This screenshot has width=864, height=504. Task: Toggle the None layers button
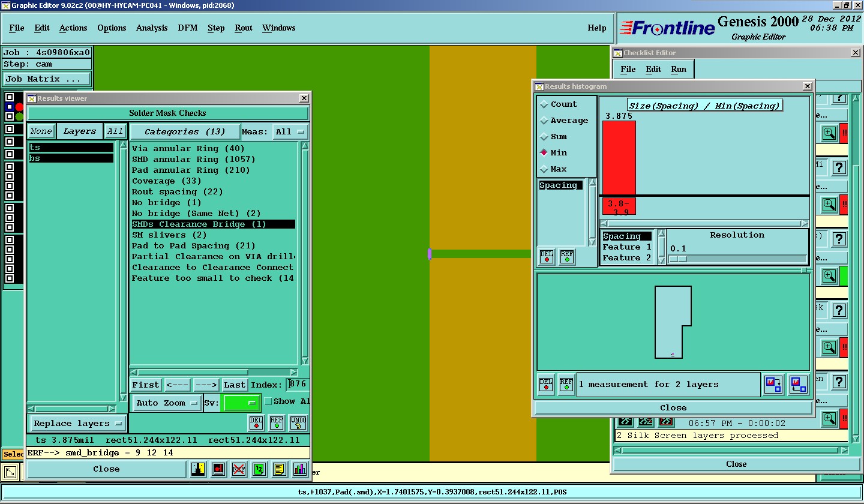pyautogui.click(x=41, y=131)
